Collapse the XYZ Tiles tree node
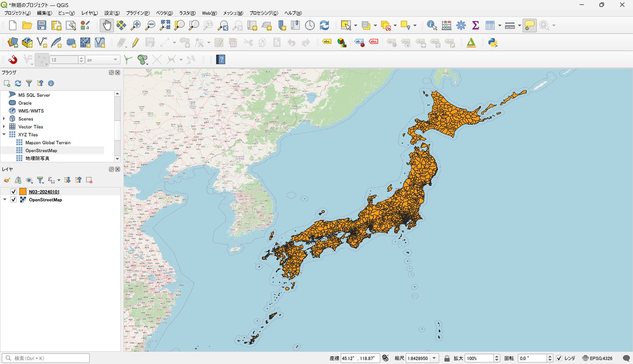Viewport: 633px width, 364px height. point(4,135)
